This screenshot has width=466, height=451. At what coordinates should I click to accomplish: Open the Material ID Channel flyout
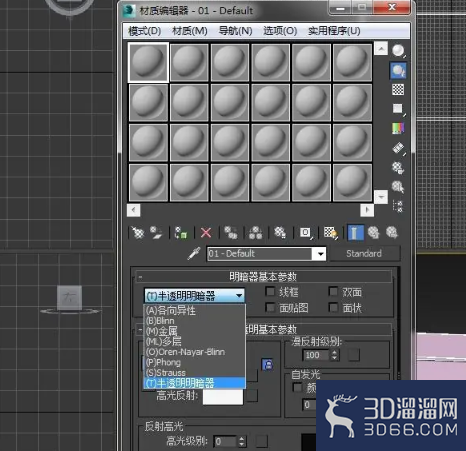305,232
